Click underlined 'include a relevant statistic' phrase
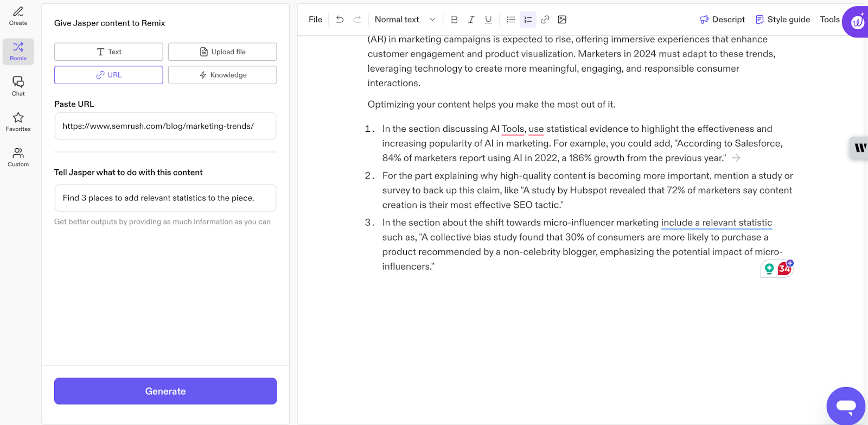868x425 pixels. (x=717, y=223)
